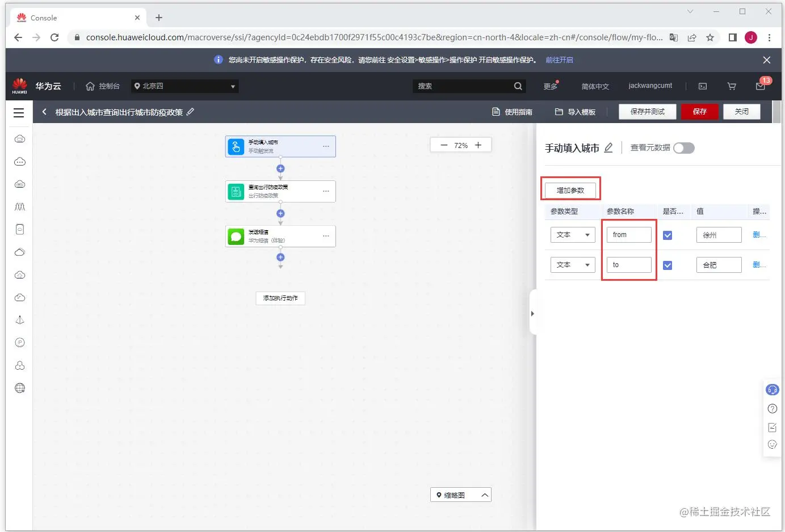Go to 控制台 console home

103,86
